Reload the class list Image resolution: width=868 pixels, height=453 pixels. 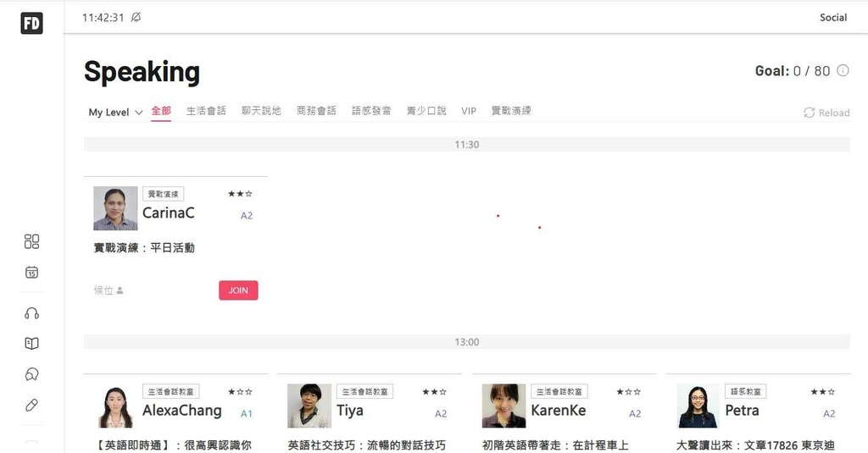826,113
